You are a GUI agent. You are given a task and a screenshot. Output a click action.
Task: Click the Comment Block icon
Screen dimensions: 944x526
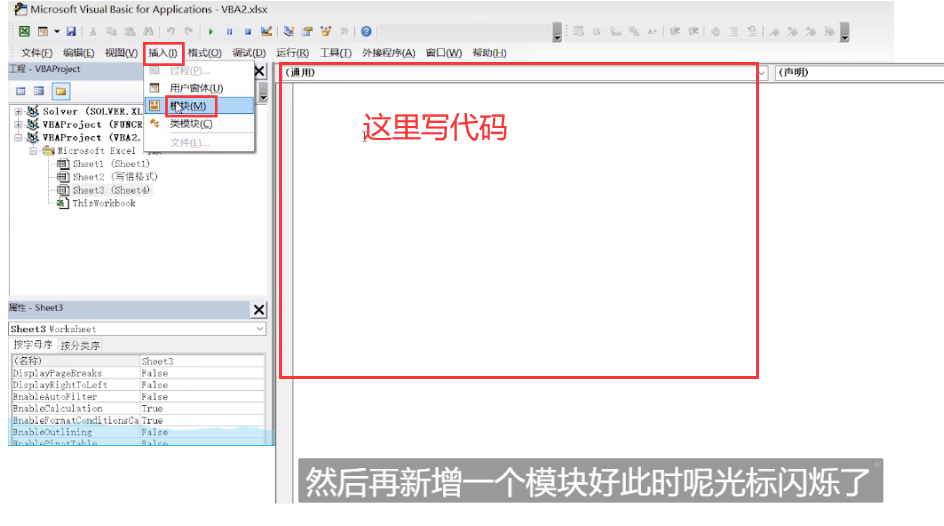click(x=734, y=31)
